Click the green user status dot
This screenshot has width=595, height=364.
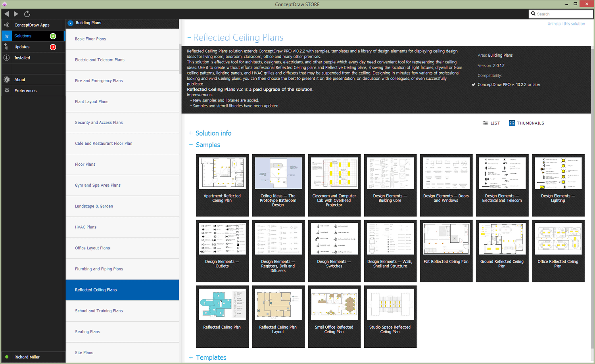click(7, 357)
